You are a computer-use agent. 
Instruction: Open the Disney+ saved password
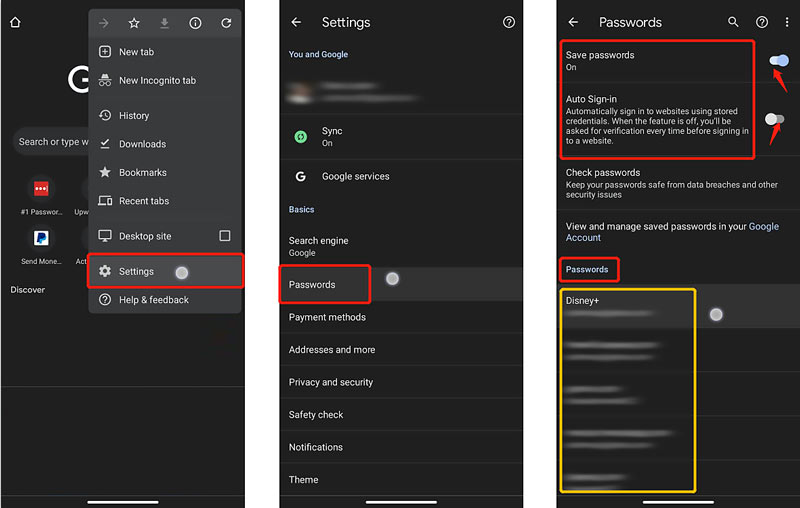(x=678, y=307)
